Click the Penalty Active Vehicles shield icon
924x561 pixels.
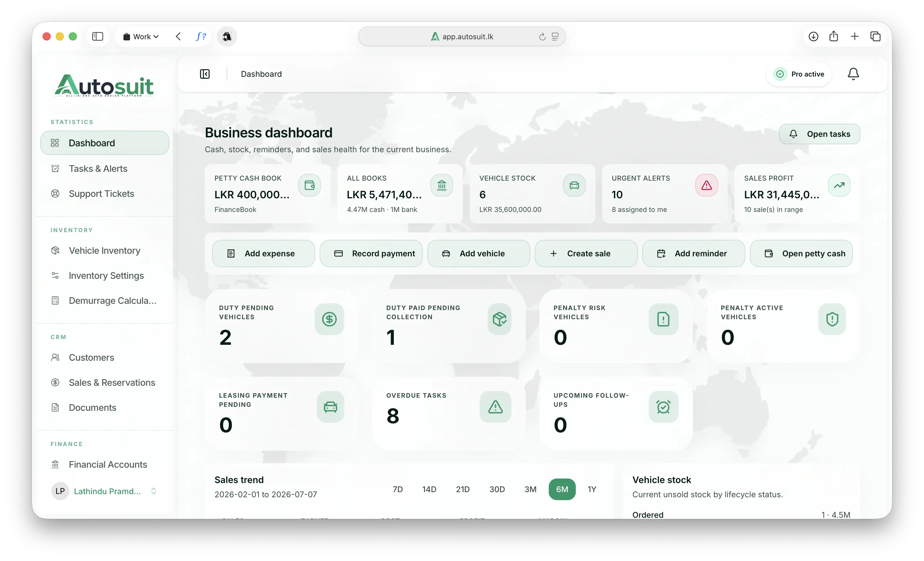coord(832,319)
